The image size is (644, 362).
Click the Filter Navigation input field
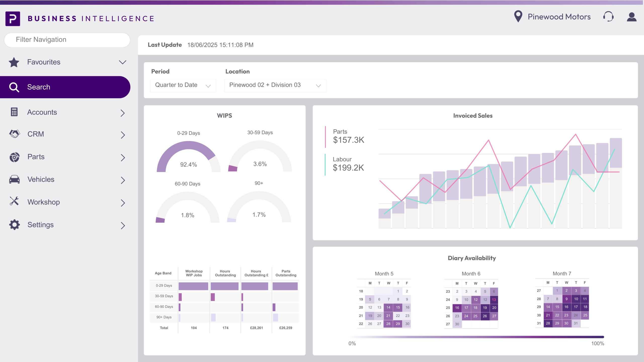tap(67, 40)
